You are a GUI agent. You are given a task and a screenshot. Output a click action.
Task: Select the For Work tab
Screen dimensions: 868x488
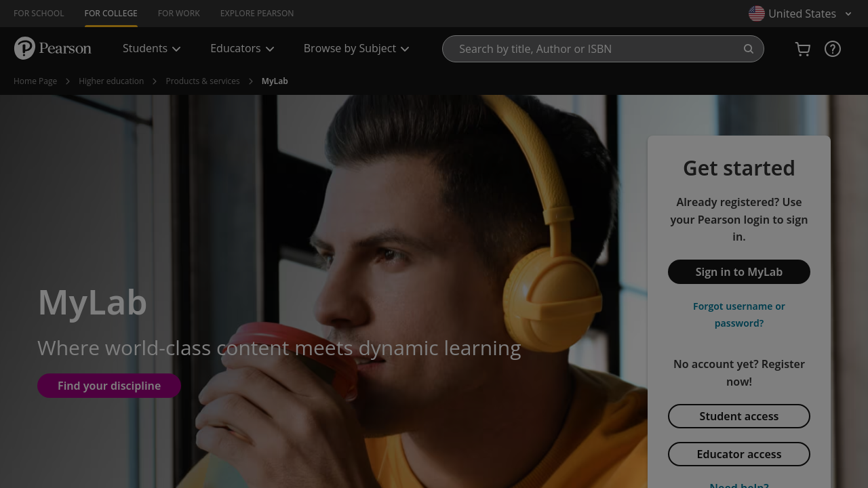click(x=179, y=14)
